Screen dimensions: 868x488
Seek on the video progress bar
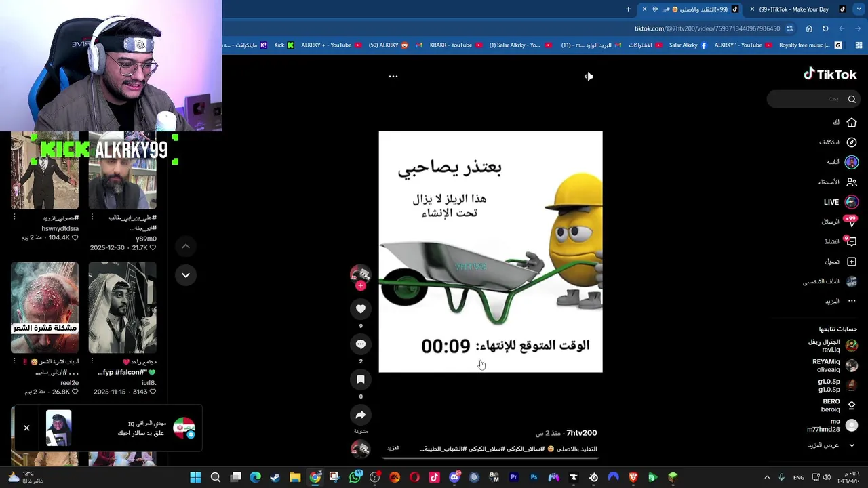(x=490, y=457)
